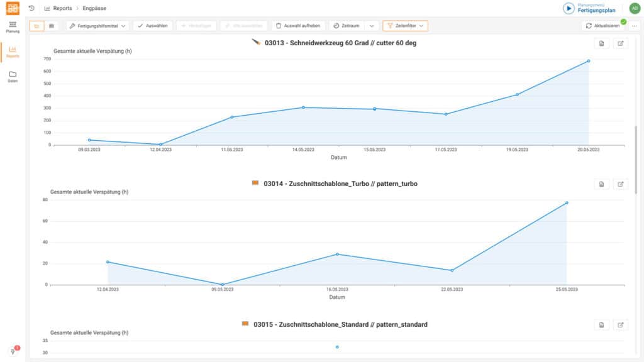Switch to table grid view toggle
The width and height of the screenshot is (644, 362).
point(52,26)
